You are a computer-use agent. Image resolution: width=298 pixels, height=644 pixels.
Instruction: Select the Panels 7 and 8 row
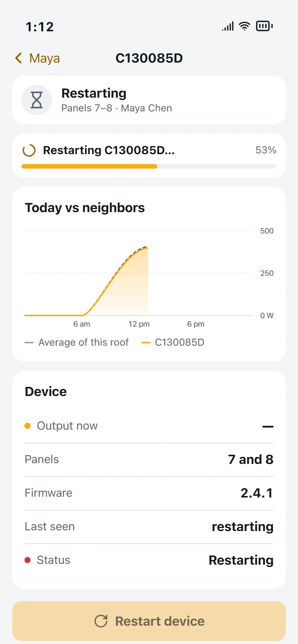click(149, 459)
